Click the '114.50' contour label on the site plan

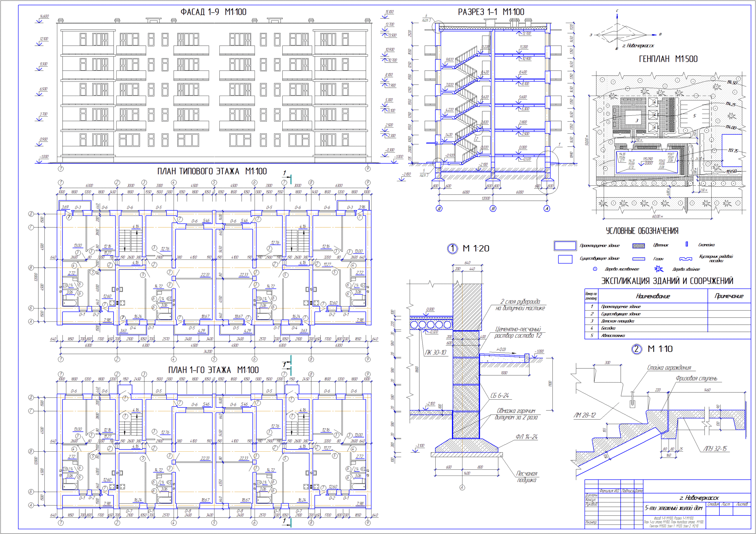732,82
